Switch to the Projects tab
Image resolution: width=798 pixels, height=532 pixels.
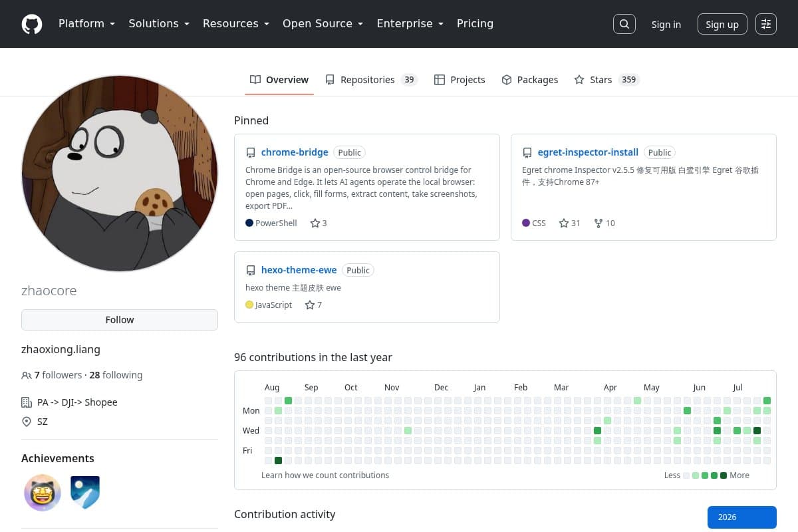click(x=460, y=80)
